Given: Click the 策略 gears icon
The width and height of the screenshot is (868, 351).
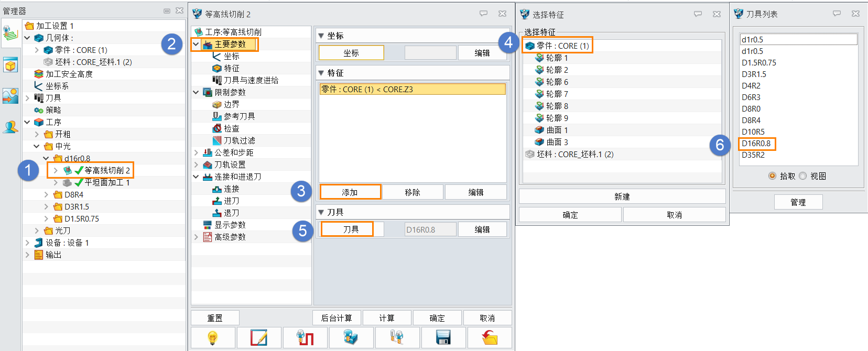Looking at the screenshot, I should pos(38,110).
